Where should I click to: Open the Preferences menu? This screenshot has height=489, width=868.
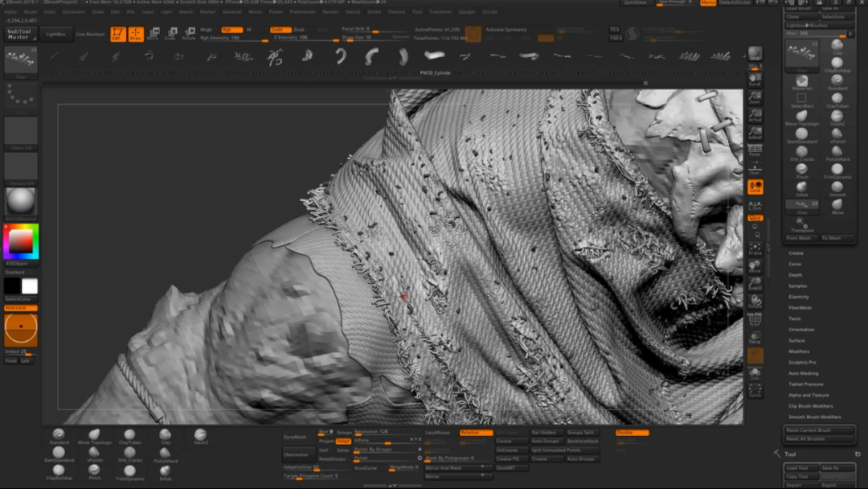[x=302, y=12]
